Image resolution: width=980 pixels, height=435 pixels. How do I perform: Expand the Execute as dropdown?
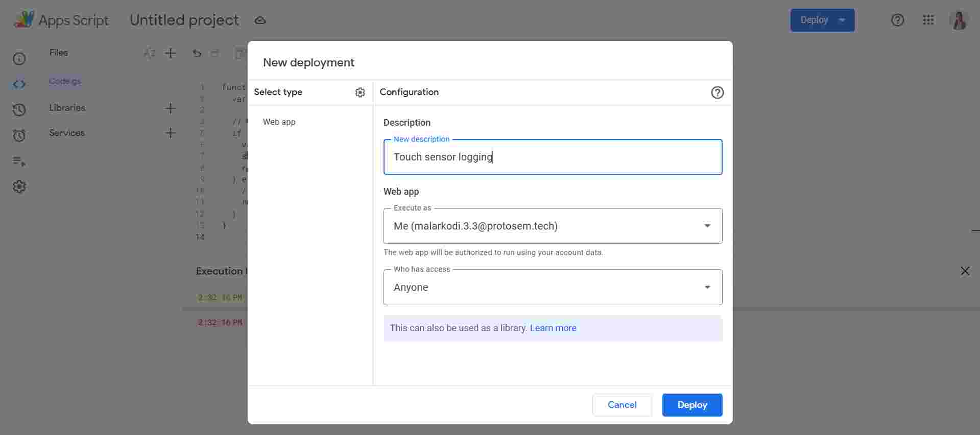(553, 226)
